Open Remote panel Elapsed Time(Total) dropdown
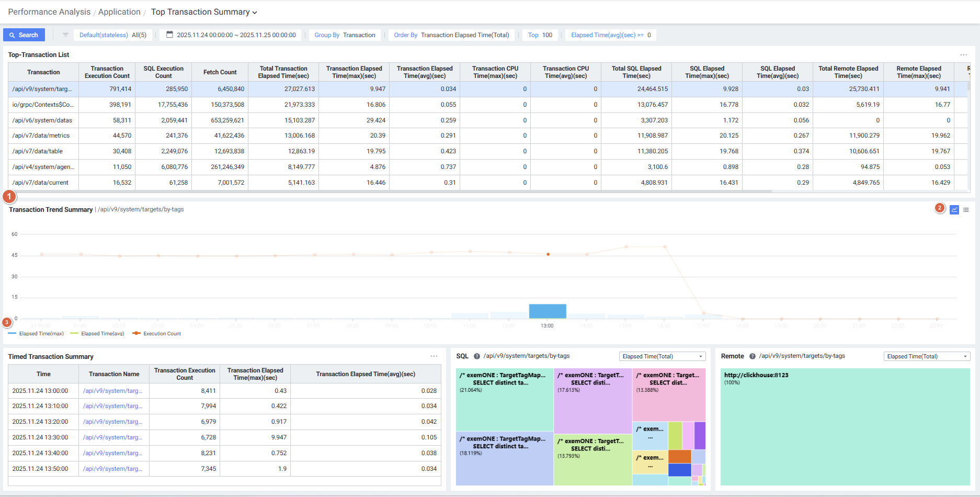 [x=927, y=356]
